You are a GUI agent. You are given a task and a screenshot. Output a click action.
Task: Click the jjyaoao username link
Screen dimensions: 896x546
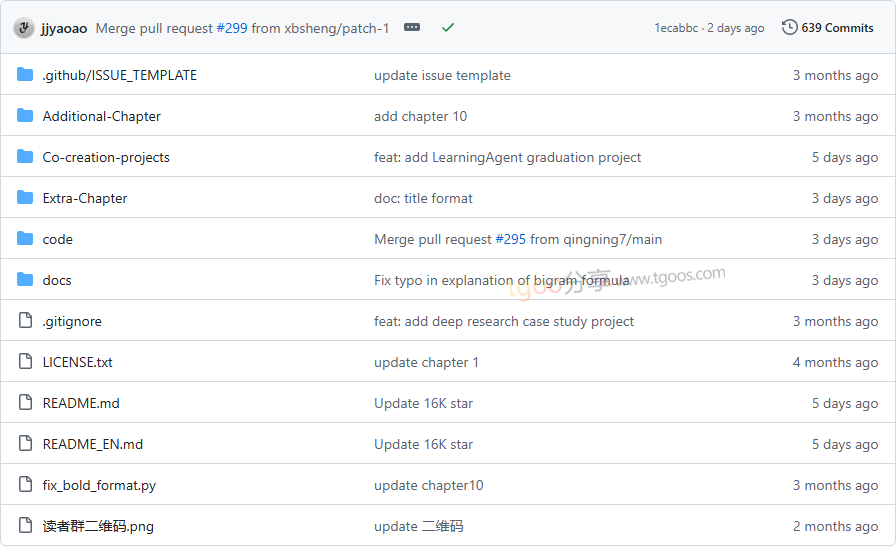64,28
